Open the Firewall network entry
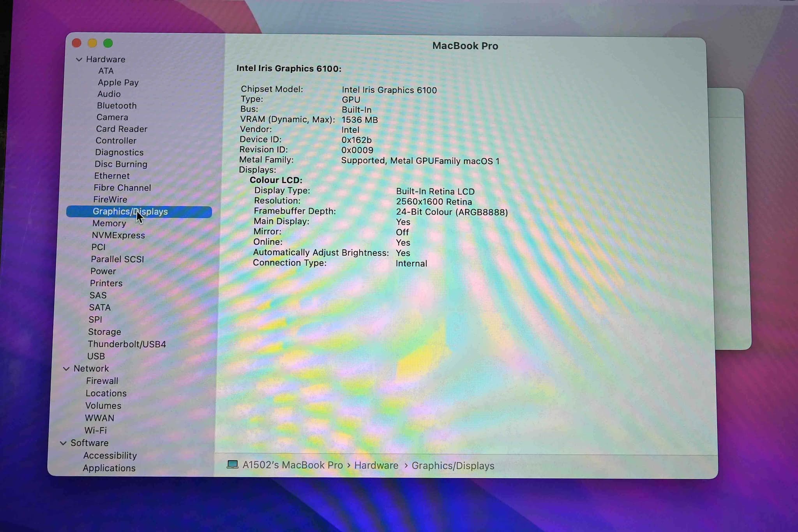This screenshot has height=532, width=798. coord(102,381)
